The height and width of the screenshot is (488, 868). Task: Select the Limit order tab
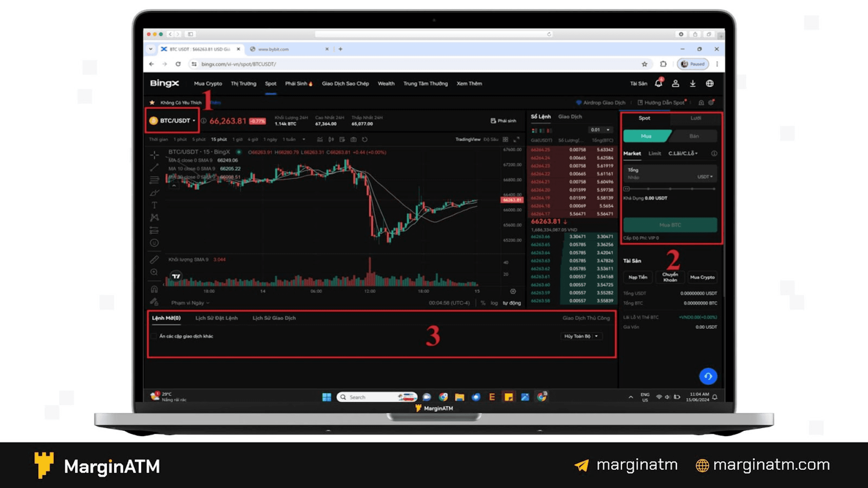coord(654,154)
